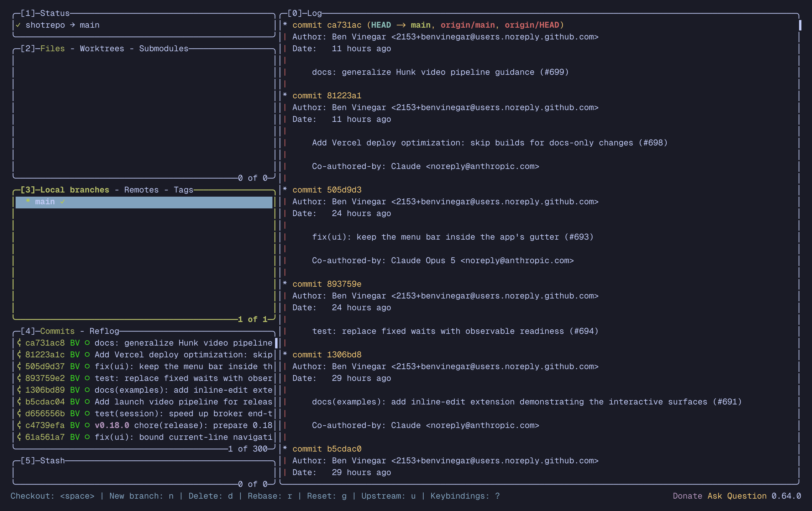Switch to the Worktrees tab
812x511 pixels.
pyautogui.click(x=102, y=49)
